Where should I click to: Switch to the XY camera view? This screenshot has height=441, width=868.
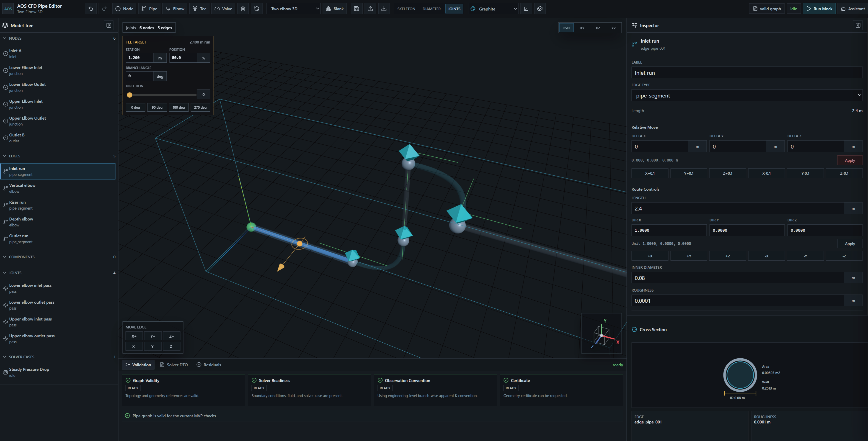pos(582,28)
